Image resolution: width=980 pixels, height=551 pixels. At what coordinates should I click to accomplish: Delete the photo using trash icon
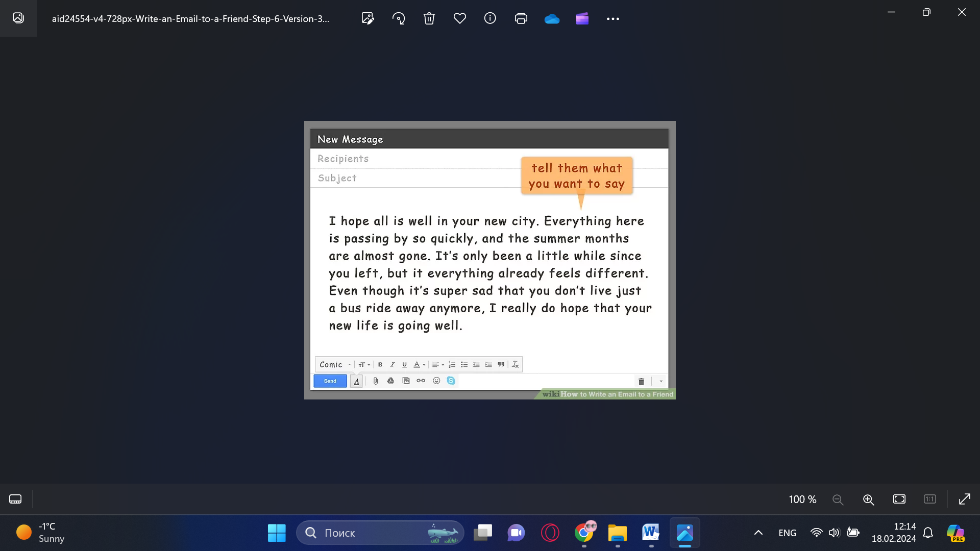[429, 19]
